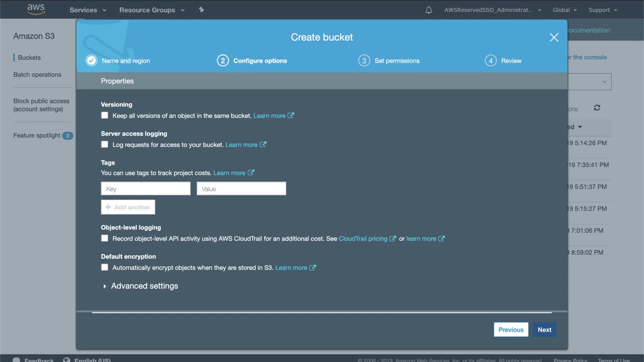The width and height of the screenshot is (644, 362).
Task: Open the Resource Groups dropdown
Action: (152, 10)
